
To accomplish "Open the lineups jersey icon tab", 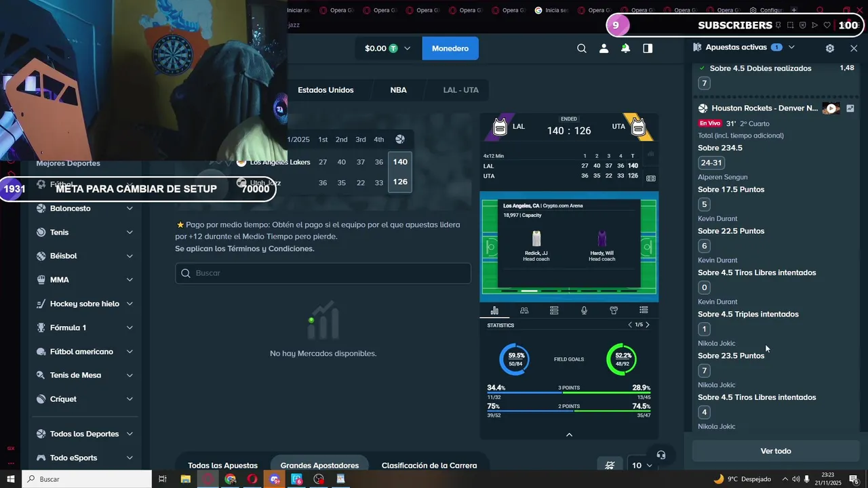I will [614, 310].
